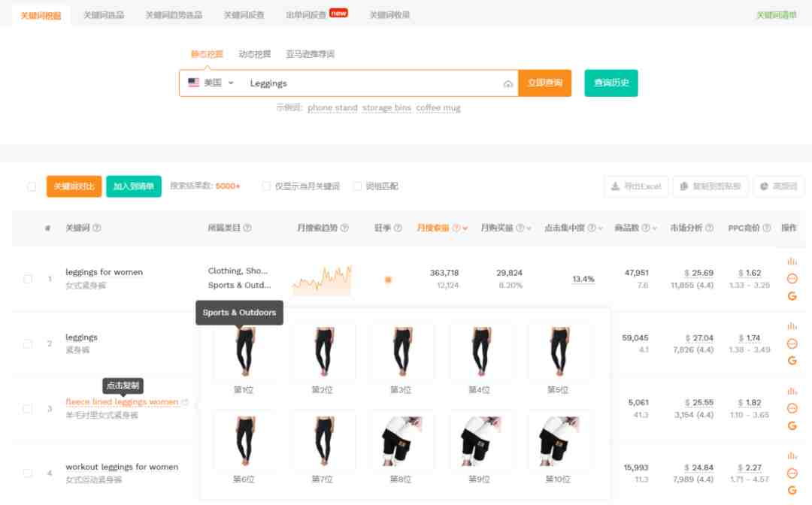Click the cloud upload icon in search box
The image size is (812, 505).
(x=508, y=84)
